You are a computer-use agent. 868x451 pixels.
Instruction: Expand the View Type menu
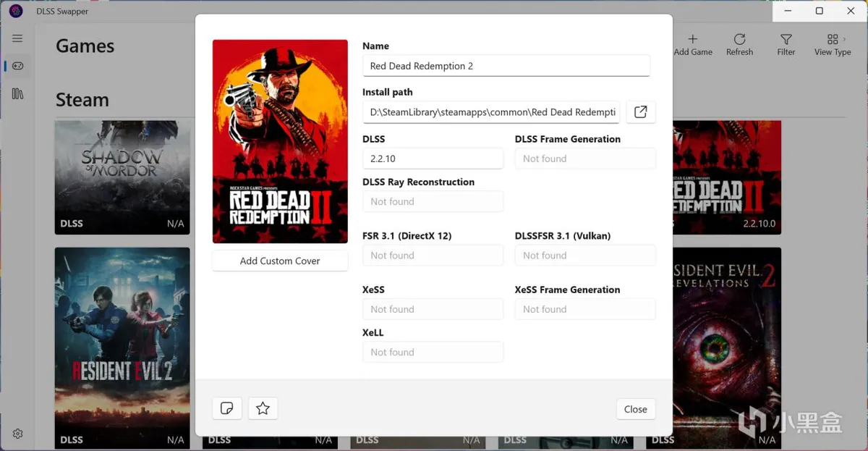point(833,44)
